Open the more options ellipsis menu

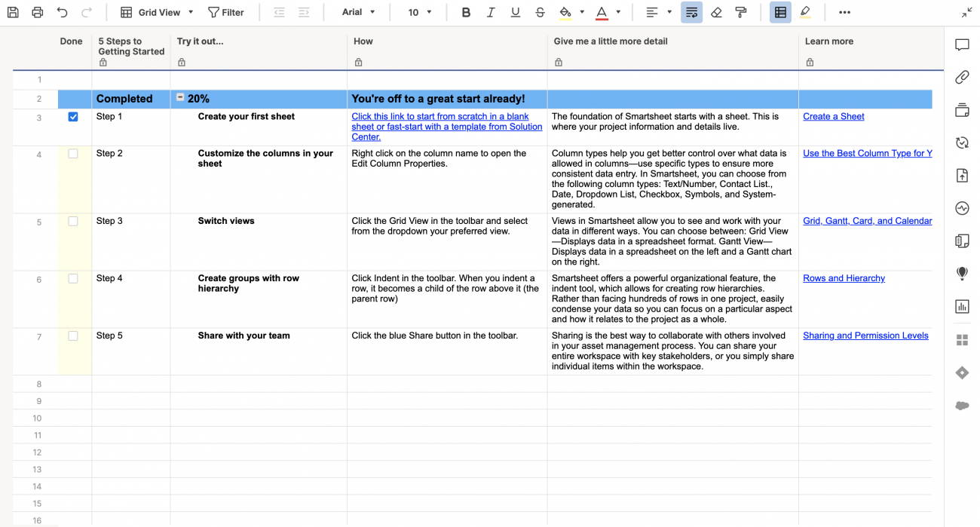pyautogui.click(x=844, y=12)
